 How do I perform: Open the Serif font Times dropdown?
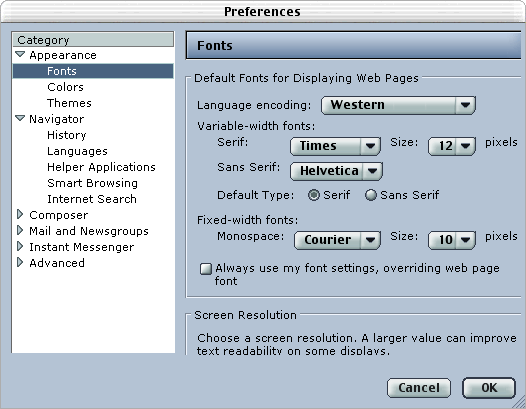(335, 146)
